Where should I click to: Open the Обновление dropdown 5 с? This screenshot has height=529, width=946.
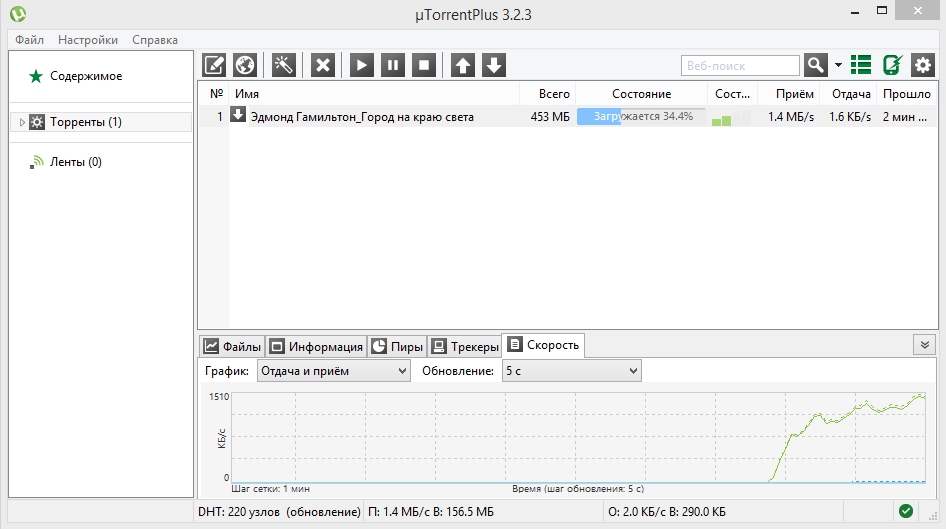[571, 370]
